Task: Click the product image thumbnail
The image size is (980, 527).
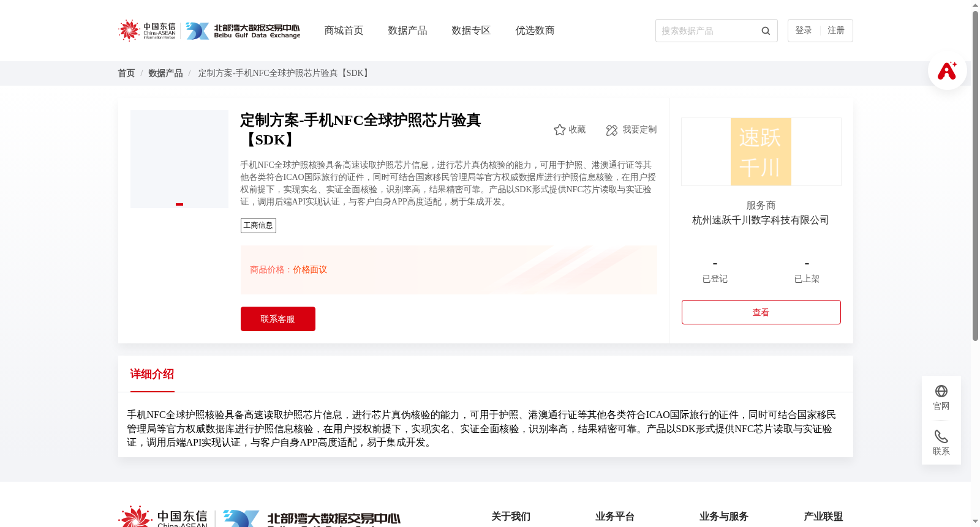Action: click(x=179, y=159)
